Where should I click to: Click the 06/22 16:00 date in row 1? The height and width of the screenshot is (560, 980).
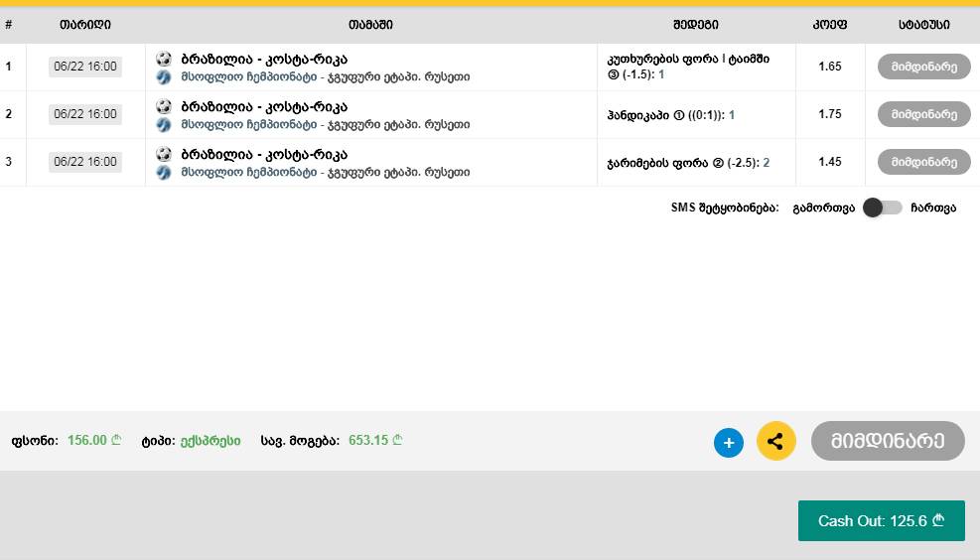pos(85,67)
